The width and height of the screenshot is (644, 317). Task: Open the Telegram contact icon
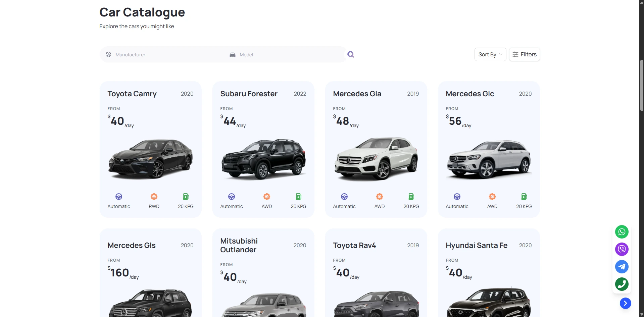(x=622, y=267)
